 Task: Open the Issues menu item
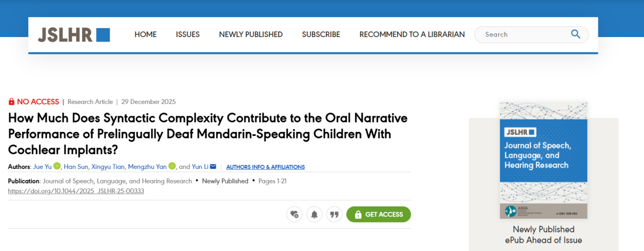coord(188,34)
